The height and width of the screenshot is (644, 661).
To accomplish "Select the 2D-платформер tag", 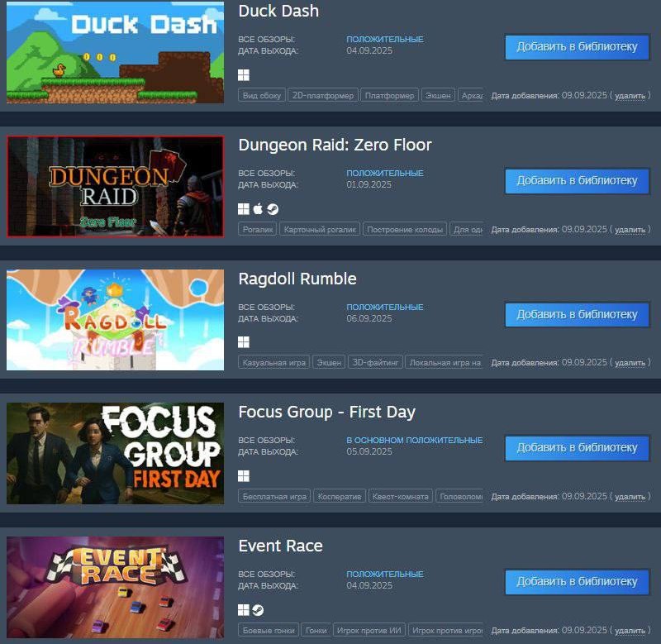I will (323, 96).
